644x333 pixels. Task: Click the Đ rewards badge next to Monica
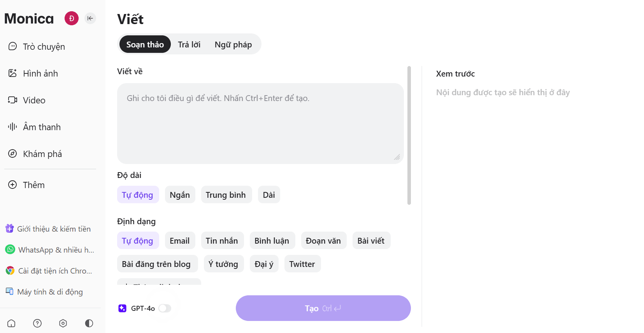tap(71, 18)
